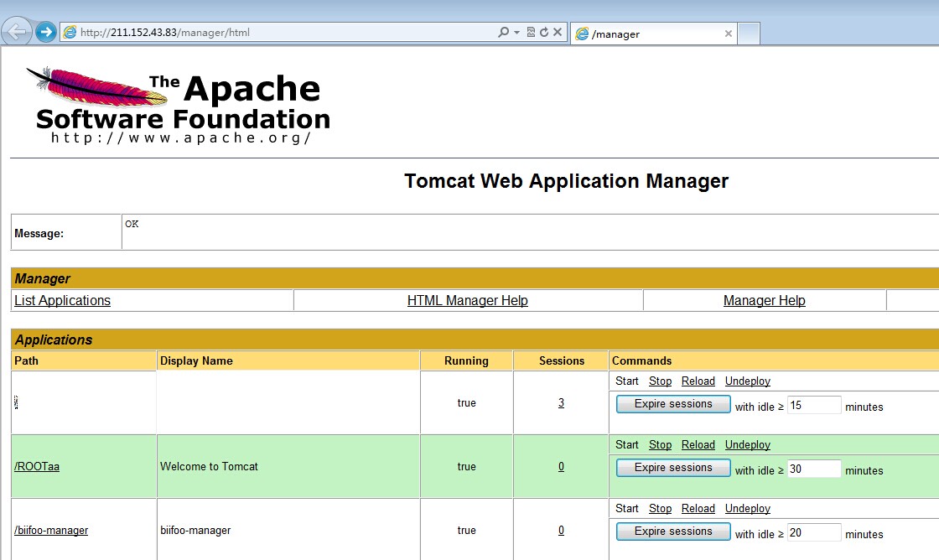Click the disabled Start text for /ROOTaa
Viewport: 939px width, 560px height.
pos(626,444)
